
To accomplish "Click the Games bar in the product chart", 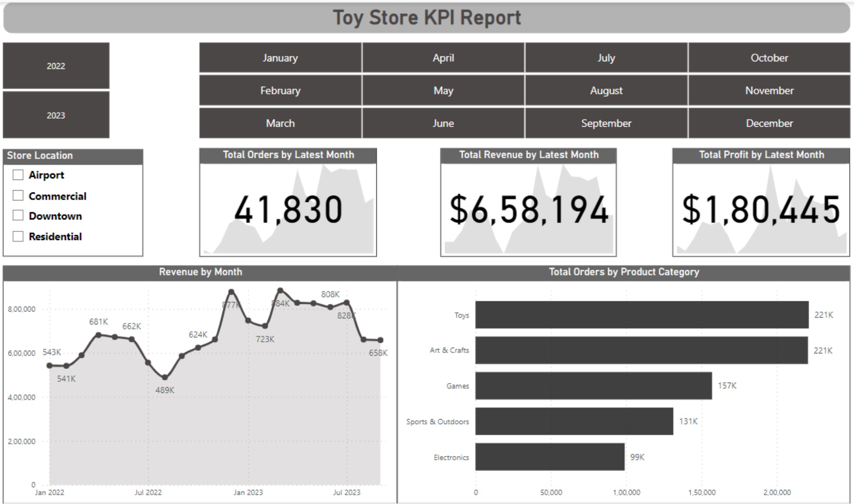I will click(593, 386).
